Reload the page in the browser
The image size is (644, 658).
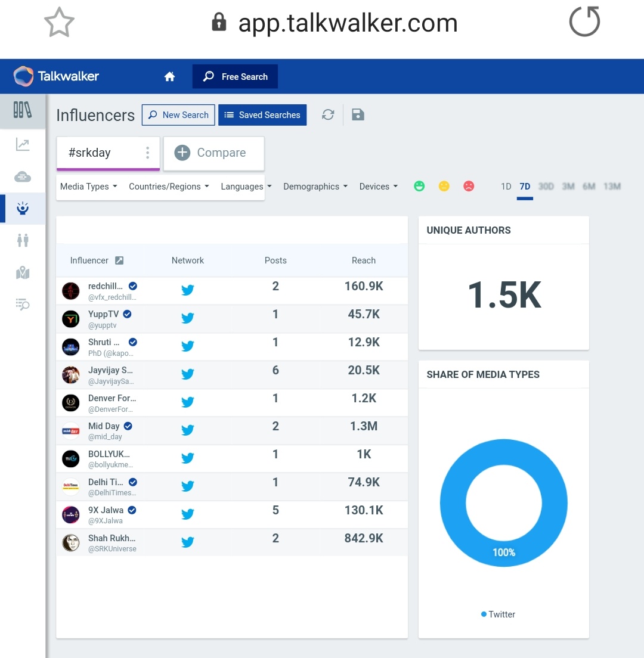pyautogui.click(x=585, y=21)
